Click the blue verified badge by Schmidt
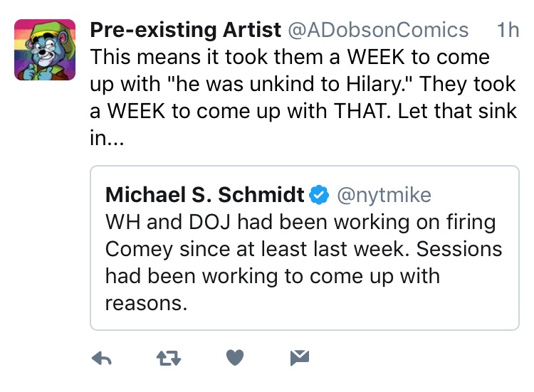This screenshot has width=534, height=392. (x=319, y=195)
